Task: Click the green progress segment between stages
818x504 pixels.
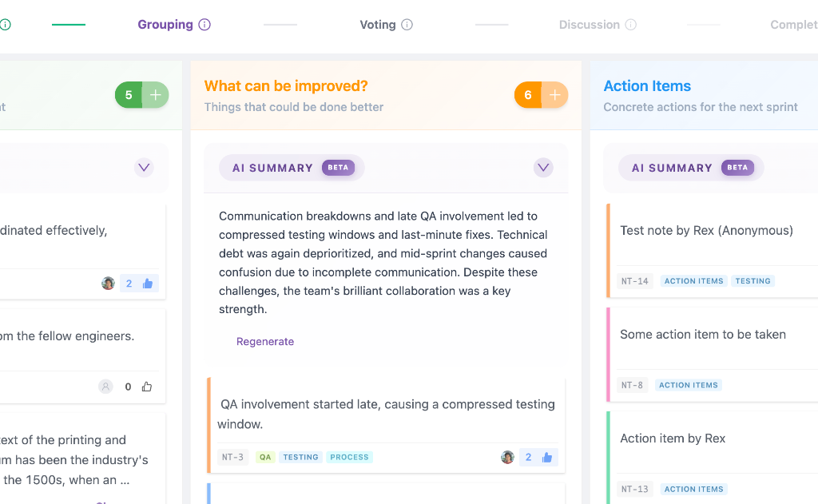Action: click(x=68, y=25)
